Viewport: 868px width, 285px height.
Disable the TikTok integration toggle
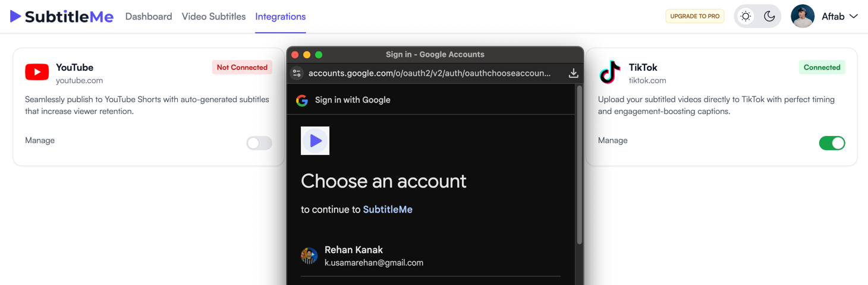[x=832, y=143]
